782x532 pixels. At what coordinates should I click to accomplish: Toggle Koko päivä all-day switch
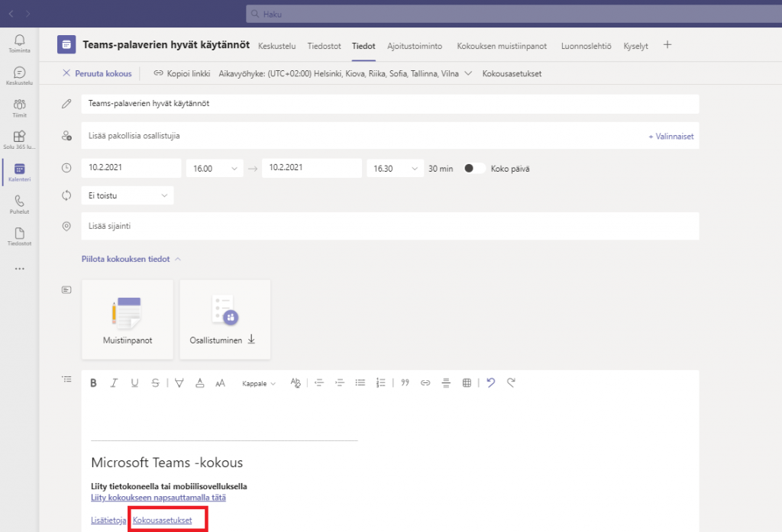tap(474, 169)
